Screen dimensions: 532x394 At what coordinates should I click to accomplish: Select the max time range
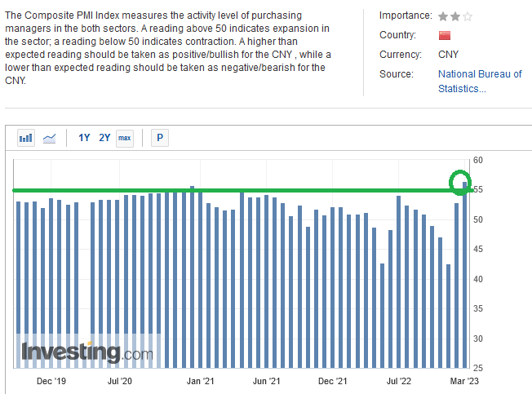pos(125,138)
